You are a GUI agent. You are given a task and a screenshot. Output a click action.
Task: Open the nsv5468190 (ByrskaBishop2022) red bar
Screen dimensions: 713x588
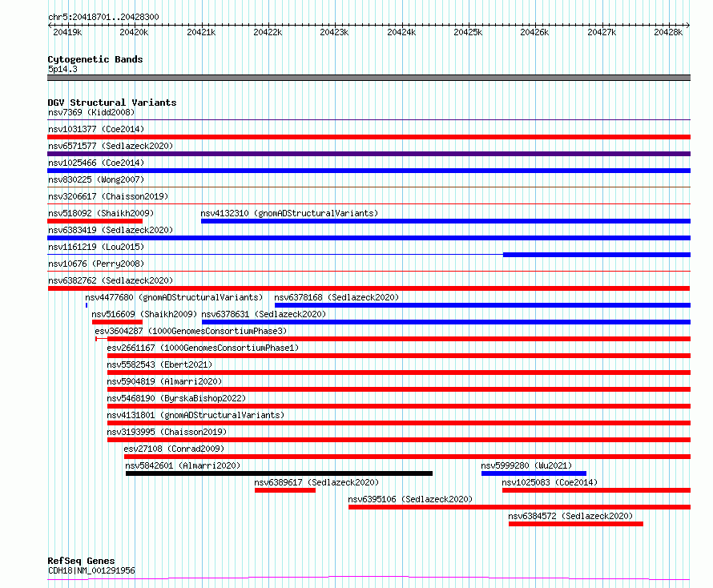point(399,406)
